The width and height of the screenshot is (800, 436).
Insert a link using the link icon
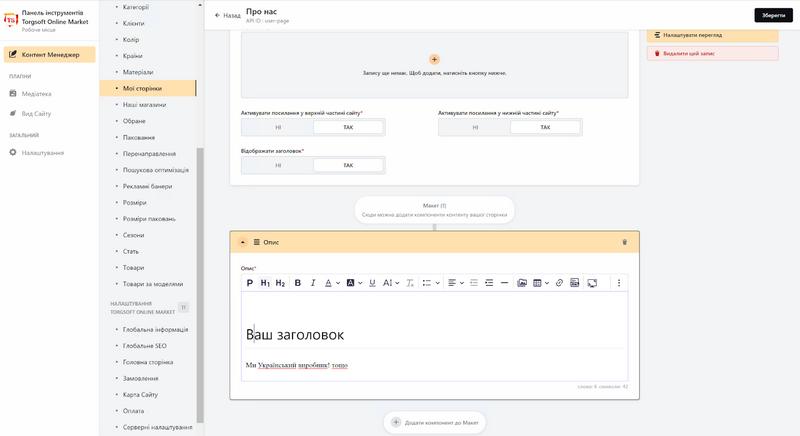[559, 283]
